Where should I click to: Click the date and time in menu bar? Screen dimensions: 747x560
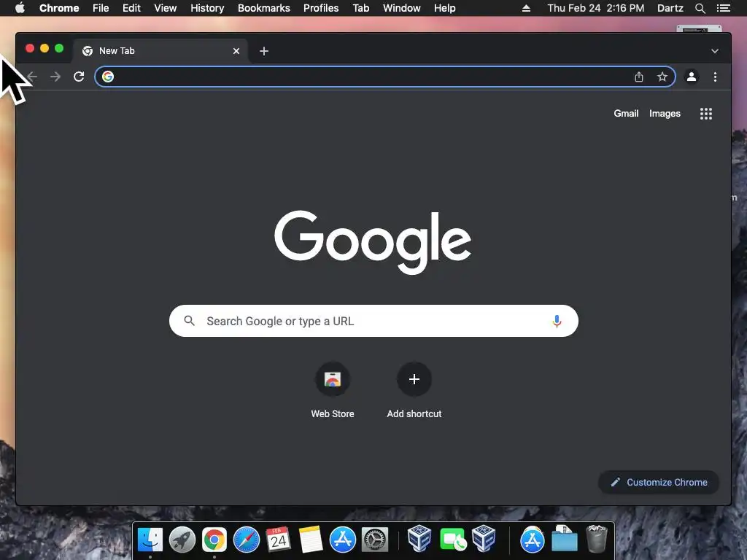pyautogui.click(x=595, y=8)
